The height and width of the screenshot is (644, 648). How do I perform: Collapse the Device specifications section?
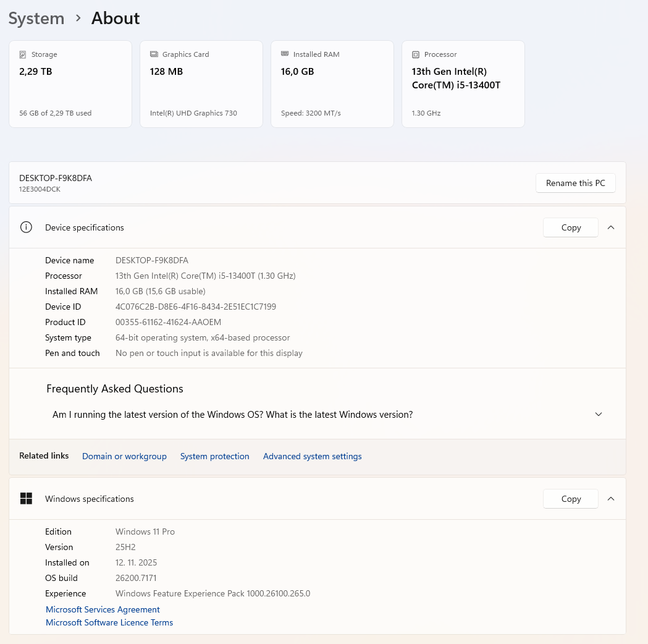(x=611, y=227)
